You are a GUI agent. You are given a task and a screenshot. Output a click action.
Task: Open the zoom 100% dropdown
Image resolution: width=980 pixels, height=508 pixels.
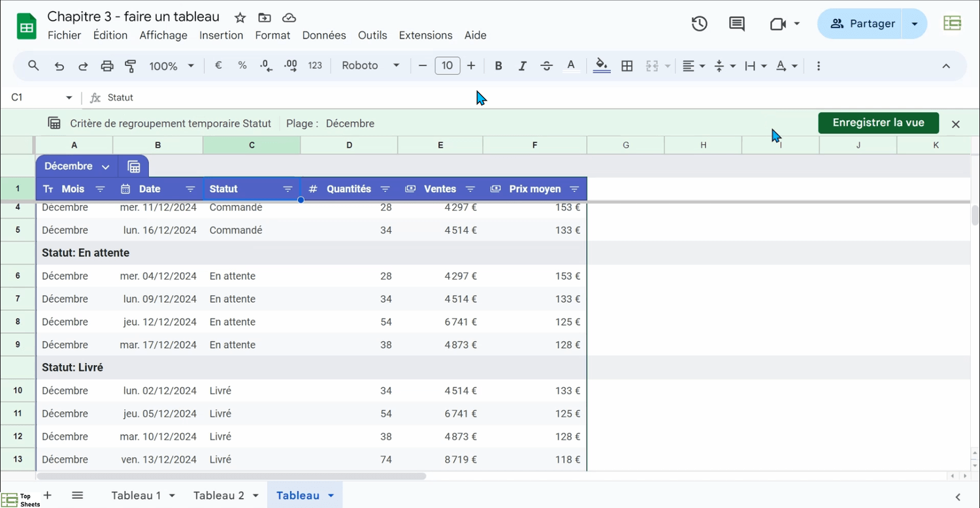171,66
